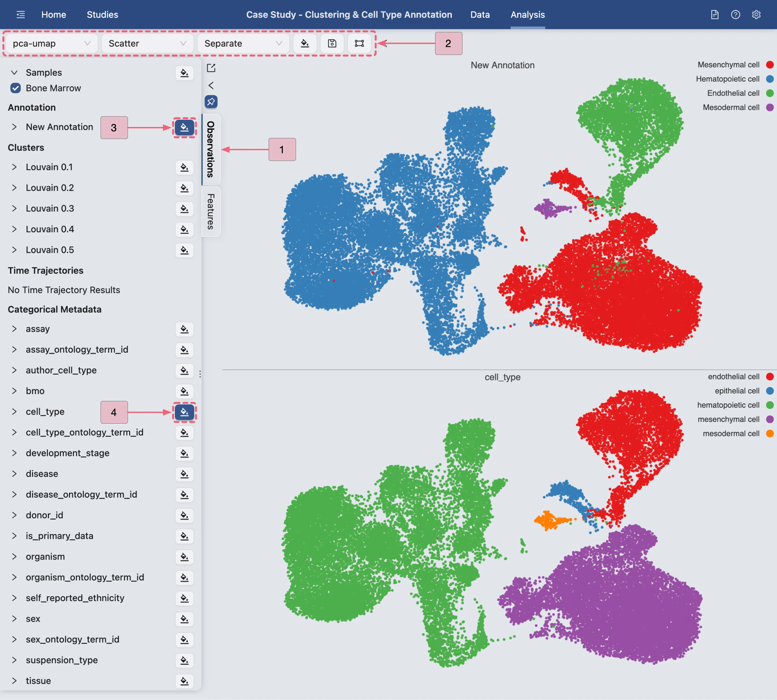This screenshot has height=700, width=777.
Task: Click the frame selection icon in toolbar
Action: click(359, 44)
